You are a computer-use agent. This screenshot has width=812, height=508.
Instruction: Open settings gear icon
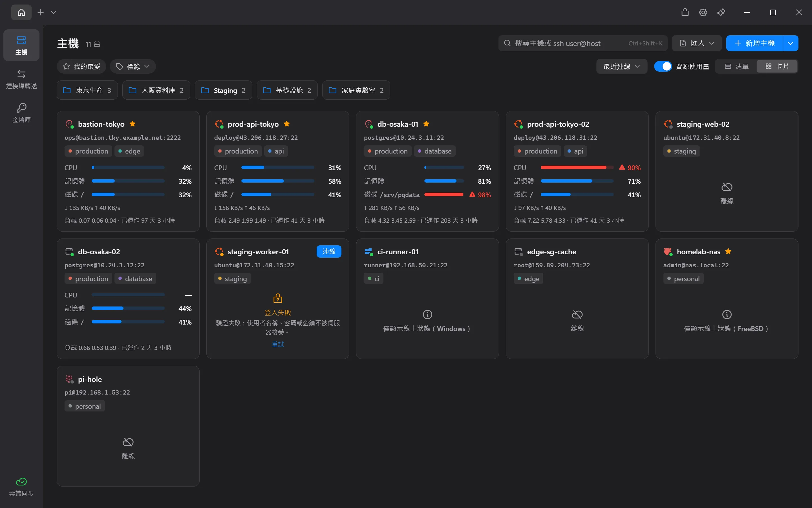pyautogui.click(x=703, y=12)
